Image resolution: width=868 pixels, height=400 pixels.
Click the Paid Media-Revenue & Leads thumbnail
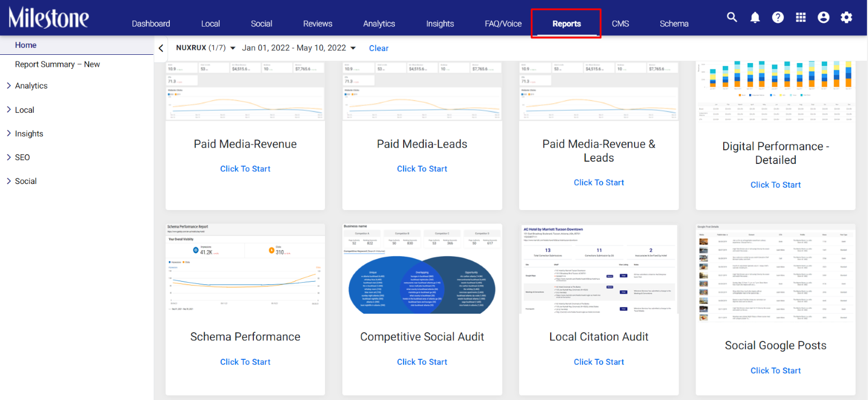(x=599, y=91)
